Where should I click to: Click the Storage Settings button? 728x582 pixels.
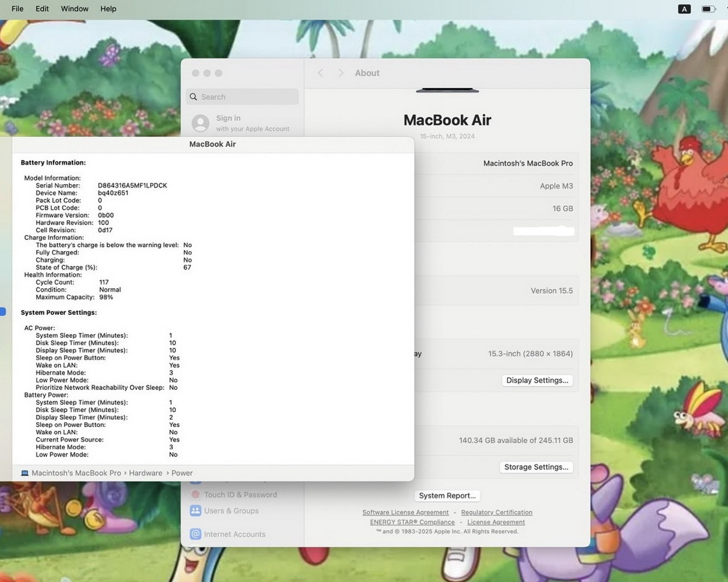(536, 467)
